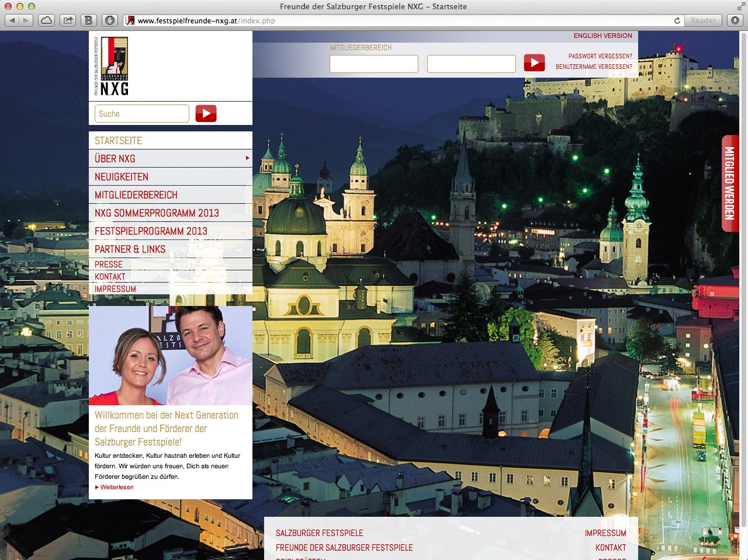Reload the page with refresh icon
This screenshot has width=748, height=560.
[x=677, y=20]
